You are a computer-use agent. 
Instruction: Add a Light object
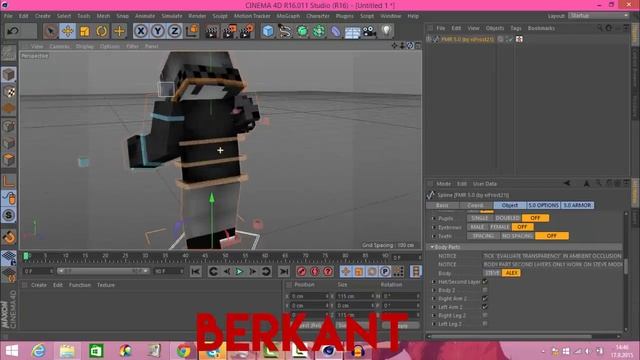coord(386,31)
